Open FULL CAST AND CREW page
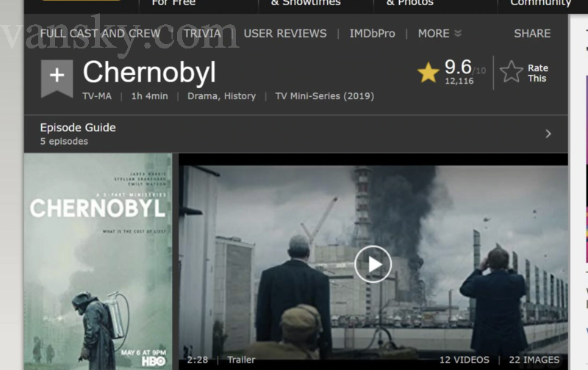588x370 pixels. click(x=100, y=33)
